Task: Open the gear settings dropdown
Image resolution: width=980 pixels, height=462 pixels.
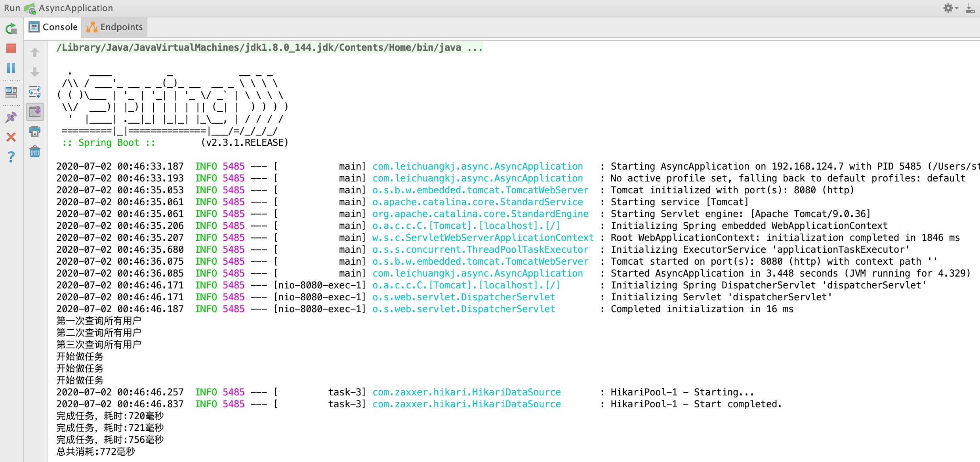Action: [950, 8]
